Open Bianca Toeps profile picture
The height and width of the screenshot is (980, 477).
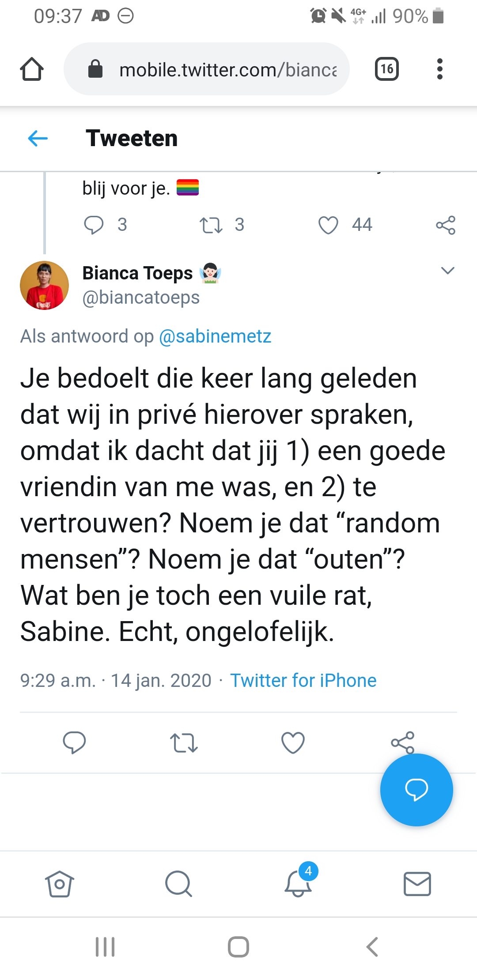pyautogui.click(x=44, y=285)
